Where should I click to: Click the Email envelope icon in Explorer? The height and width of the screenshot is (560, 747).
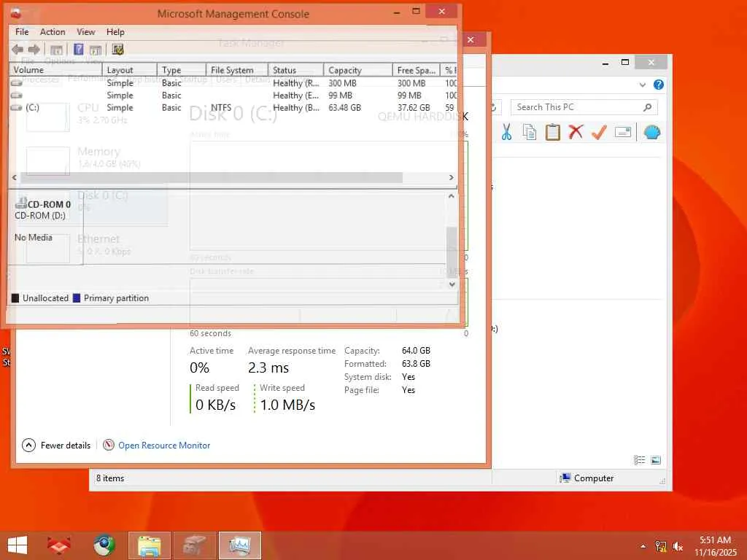pos(623,132)
